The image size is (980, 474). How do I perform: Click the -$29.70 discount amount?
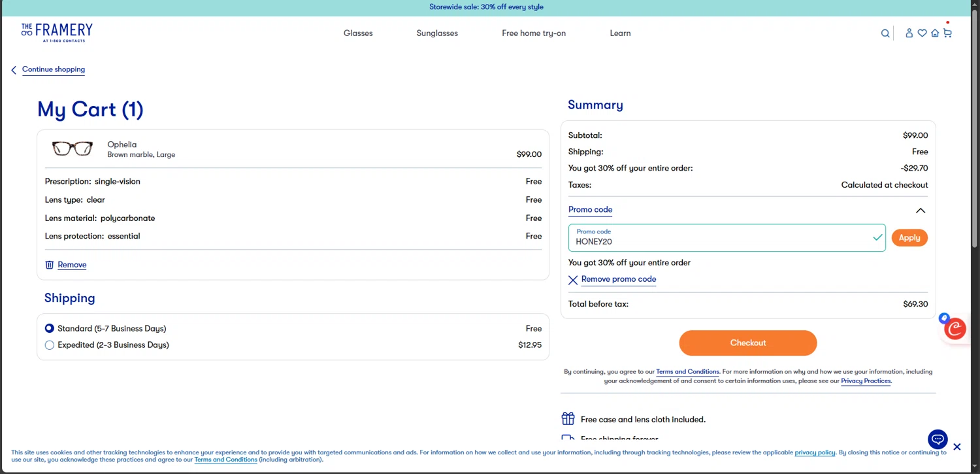(x=914, y=168)
